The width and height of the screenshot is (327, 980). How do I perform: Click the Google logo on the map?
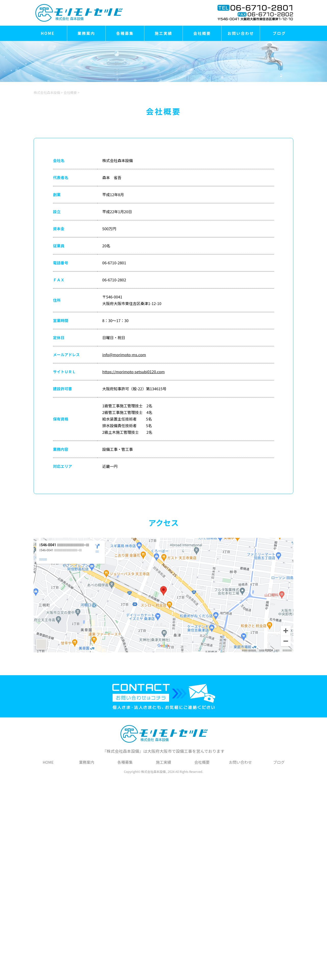pyautogui.click(x=163, y=646)
